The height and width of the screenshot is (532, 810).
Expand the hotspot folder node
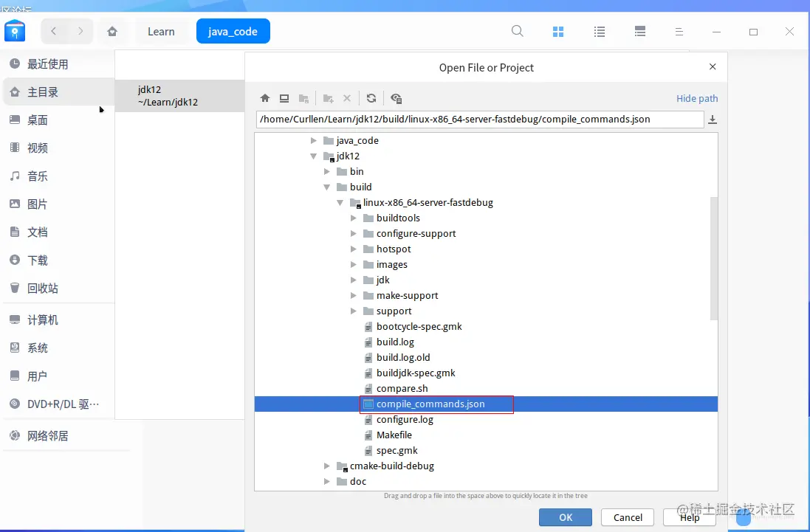[354, 249]
